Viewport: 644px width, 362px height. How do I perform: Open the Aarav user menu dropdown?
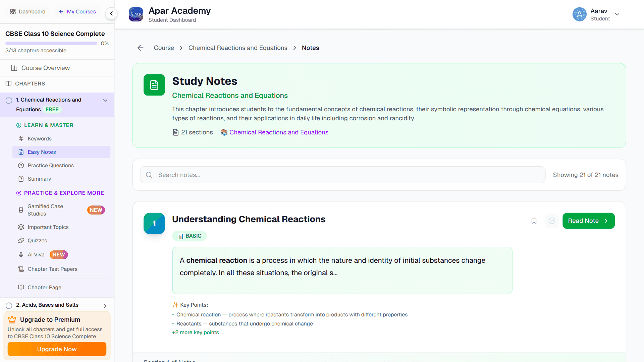pos(617,14)
